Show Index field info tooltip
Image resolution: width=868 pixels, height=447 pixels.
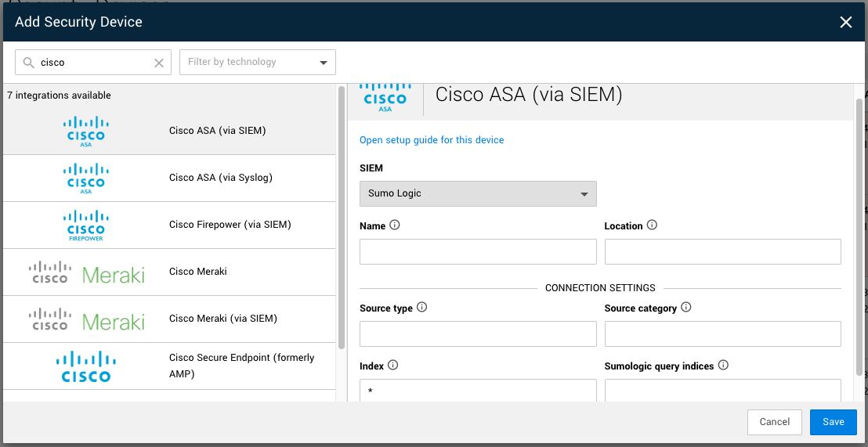coord(393,365)
